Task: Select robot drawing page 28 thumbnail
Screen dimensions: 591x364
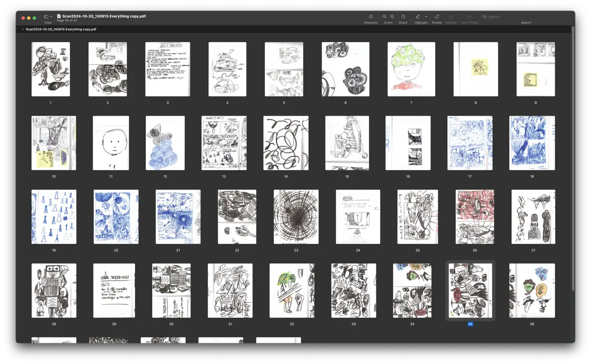Action: (54, 291)
